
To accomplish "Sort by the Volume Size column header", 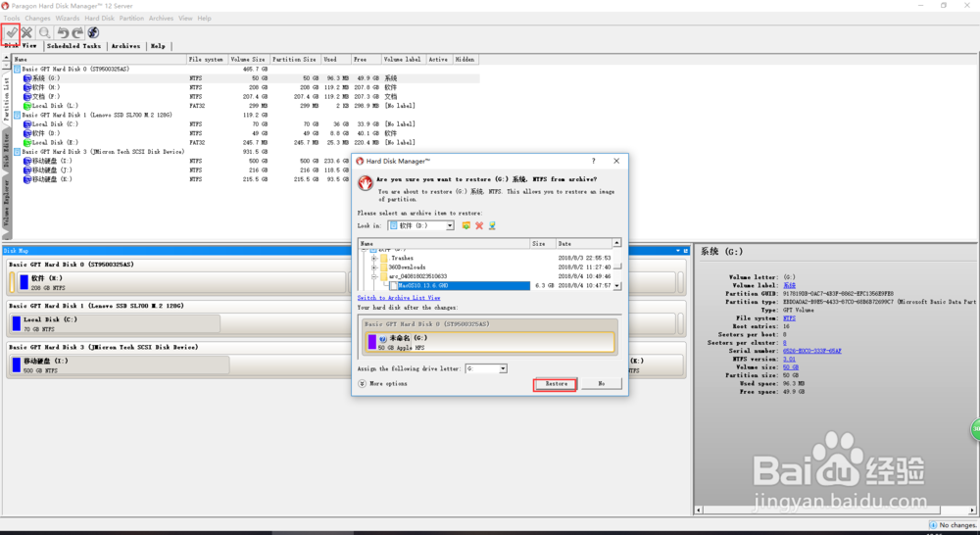I will (x=248, y=60).
